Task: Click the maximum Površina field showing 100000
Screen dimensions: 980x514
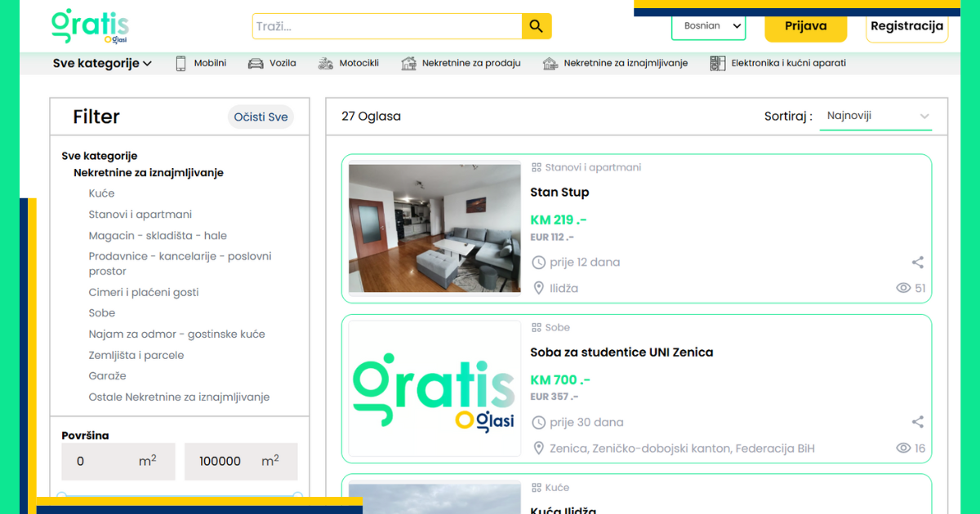Action: coord(241,461)
